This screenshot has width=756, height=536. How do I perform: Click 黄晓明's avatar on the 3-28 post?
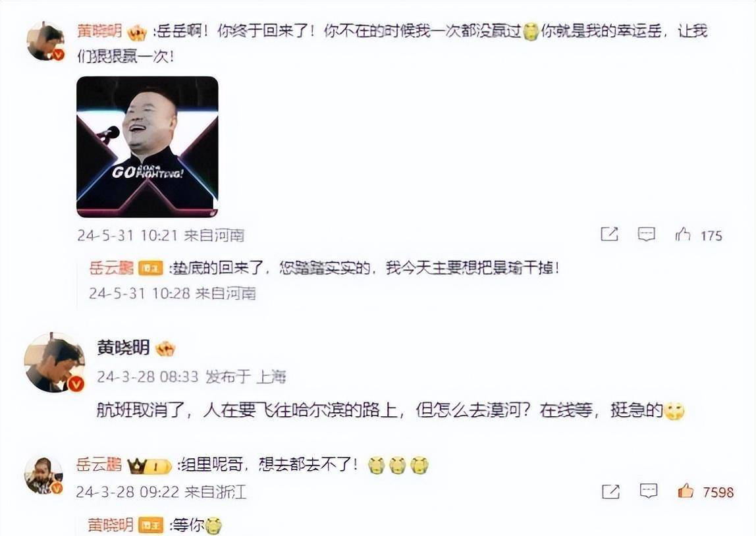point(54,363)
